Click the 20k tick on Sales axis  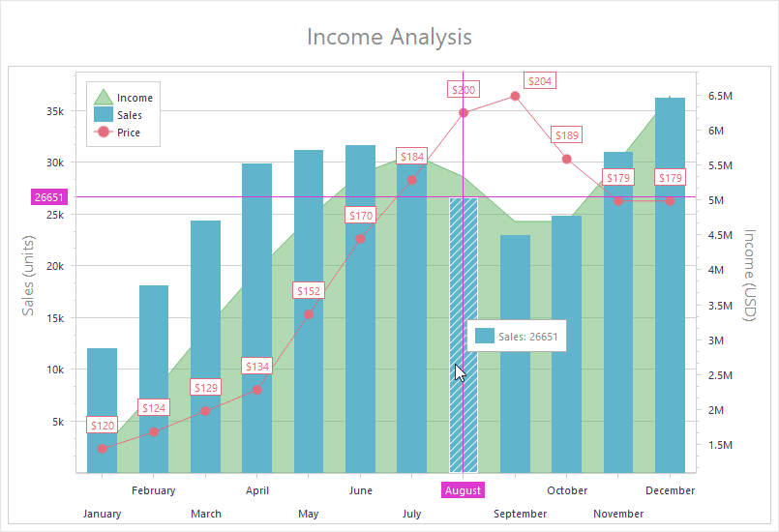pos(55,266)
